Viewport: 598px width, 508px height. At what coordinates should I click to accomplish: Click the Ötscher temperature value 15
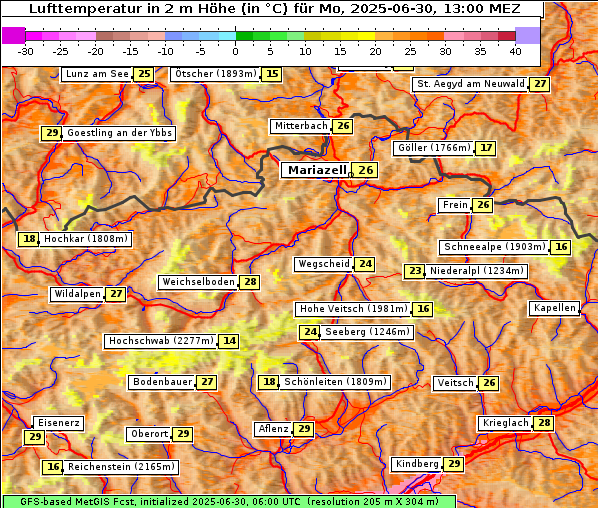272,74
